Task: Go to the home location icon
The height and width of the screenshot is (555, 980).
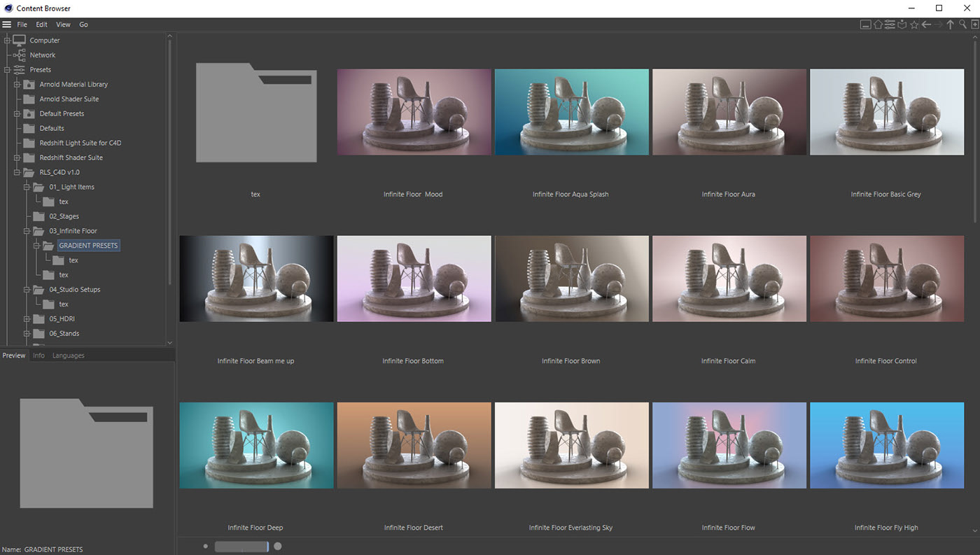Action: pos(878,24)
